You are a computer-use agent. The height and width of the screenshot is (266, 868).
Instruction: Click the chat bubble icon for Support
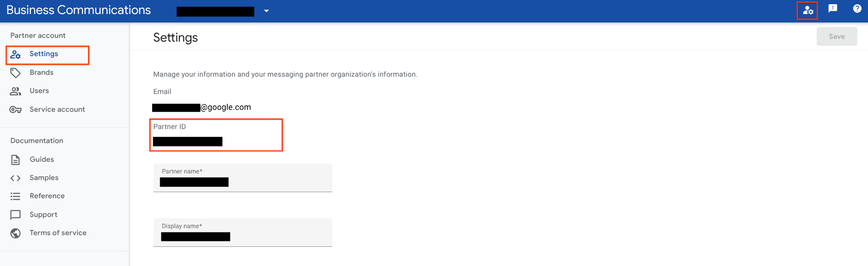(x=15, y=215)
